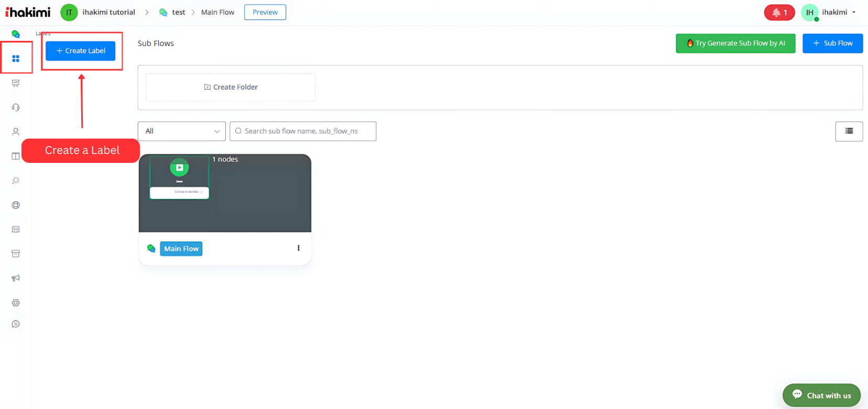This screenshot has width=868, height=409.
Task: Switch to list view toggle
Action: [x=849, y=131]
